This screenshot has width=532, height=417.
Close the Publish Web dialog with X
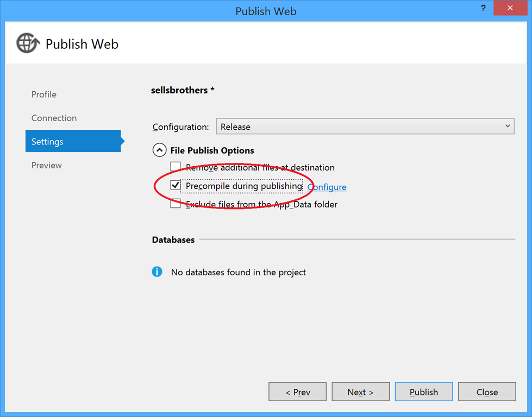pyautogui.click(x=510, y=8)
